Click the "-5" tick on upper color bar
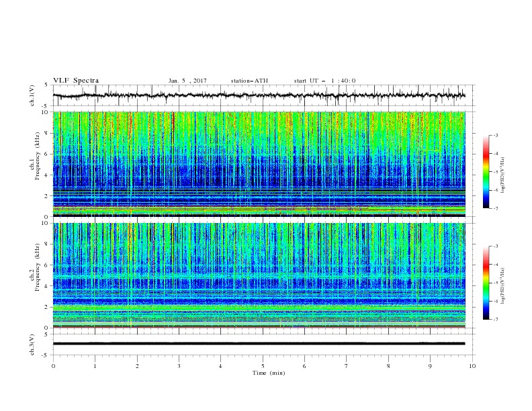 pos(495,172)
